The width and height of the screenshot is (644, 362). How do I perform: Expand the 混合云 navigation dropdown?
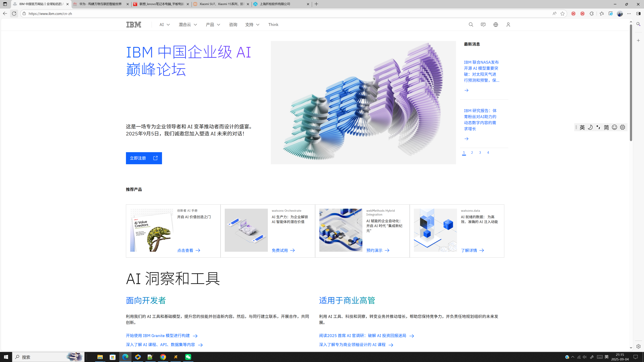point(188,24)
